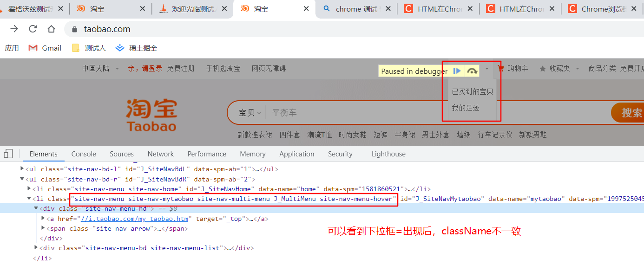644x265 pixels.
Task: Toggle the DevTools device toolbar icon
Action: click(8, 154)
